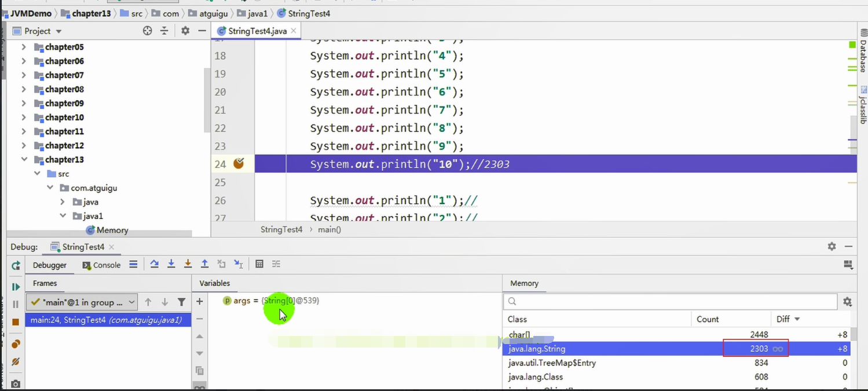Viewport: 868px width, 391px height.
Task: Search classes in Memory view field
Action: pyautogui.click(x=671, y=301)
